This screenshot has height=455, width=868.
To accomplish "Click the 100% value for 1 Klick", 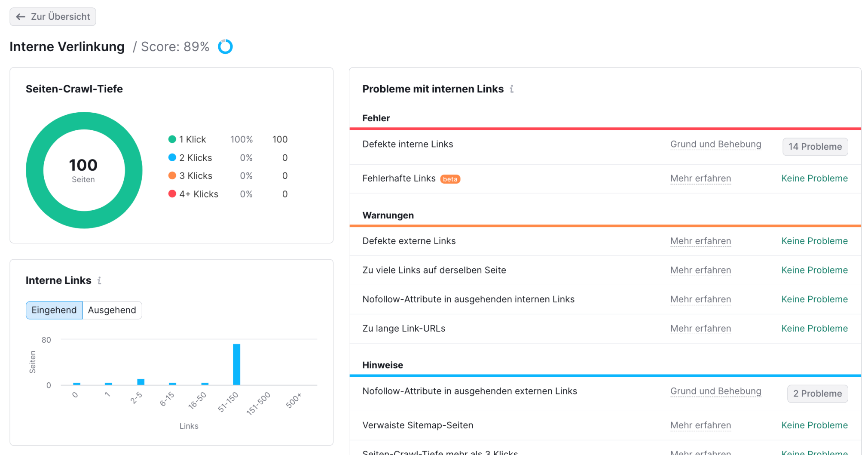I will pos(241,139).
